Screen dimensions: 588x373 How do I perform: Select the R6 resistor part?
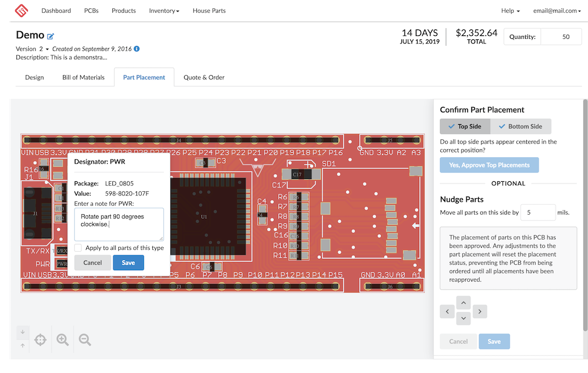[x=299, y=197]
